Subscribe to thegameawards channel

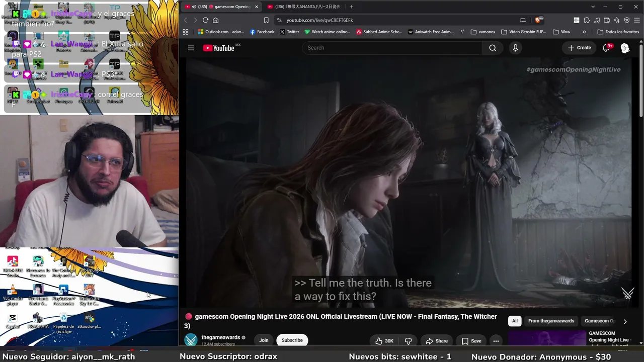pyautogui.click(x=292, y=340)
